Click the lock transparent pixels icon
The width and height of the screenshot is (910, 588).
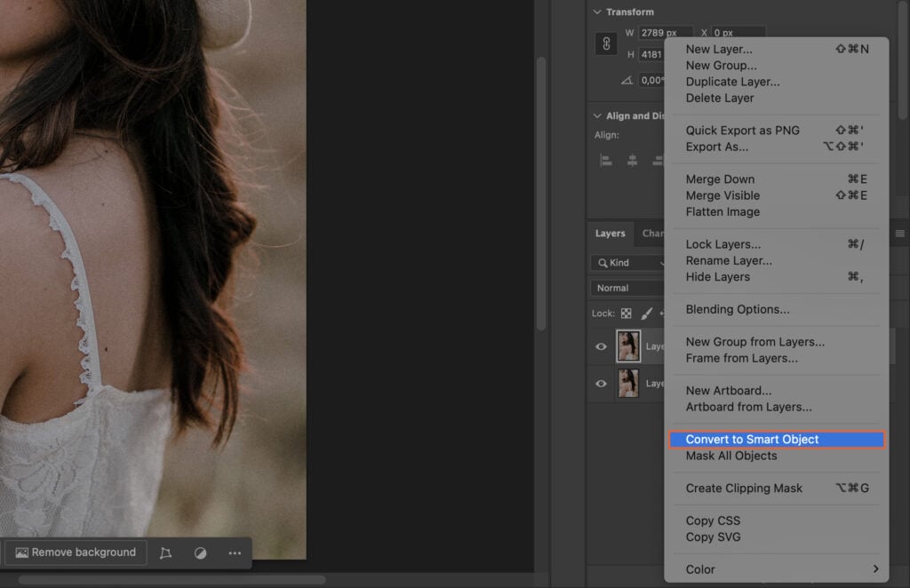[x=625, y=314]
